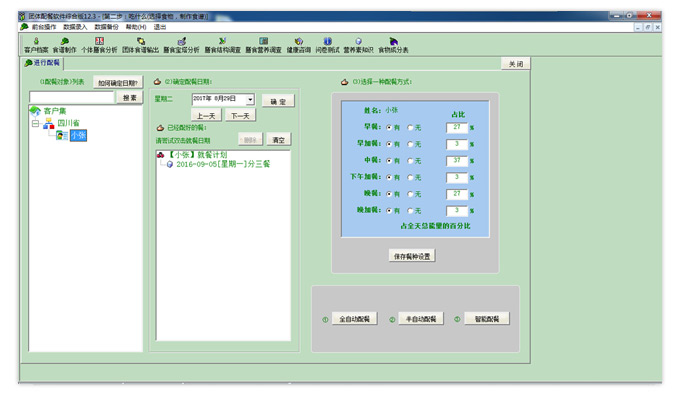Screen dimensions: 681x394
Task: Open the 数据录入 menu
Action: click(75, 27)
